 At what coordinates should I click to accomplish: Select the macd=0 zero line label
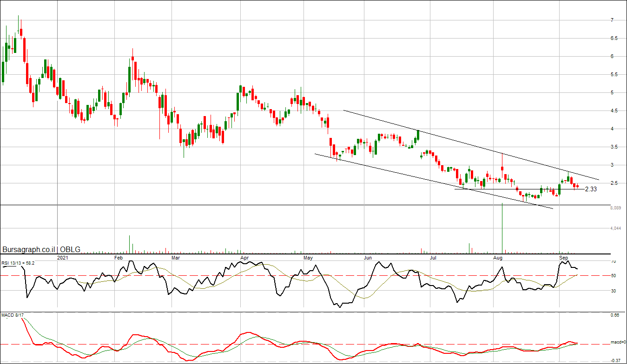(x=618, y=343)
